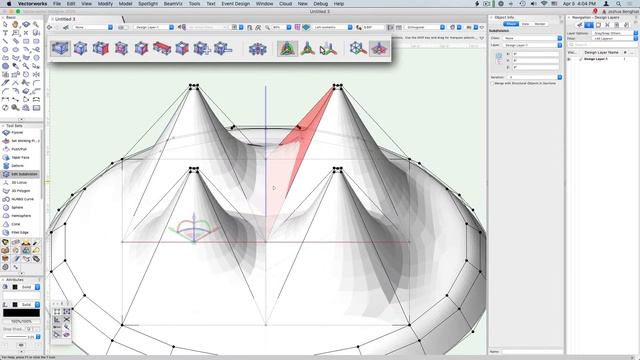The width and height of the screenshot is (640, 360).
Task: Click the Wi-Fi icon in macOS menu bar
Action: point(544,4)
